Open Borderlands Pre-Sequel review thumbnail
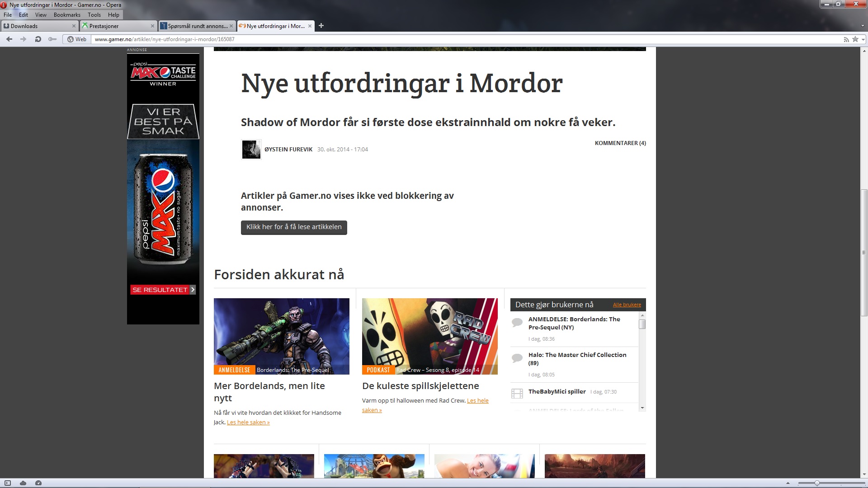868x488 pixels. pyautogui.click(x=282, y=336)
